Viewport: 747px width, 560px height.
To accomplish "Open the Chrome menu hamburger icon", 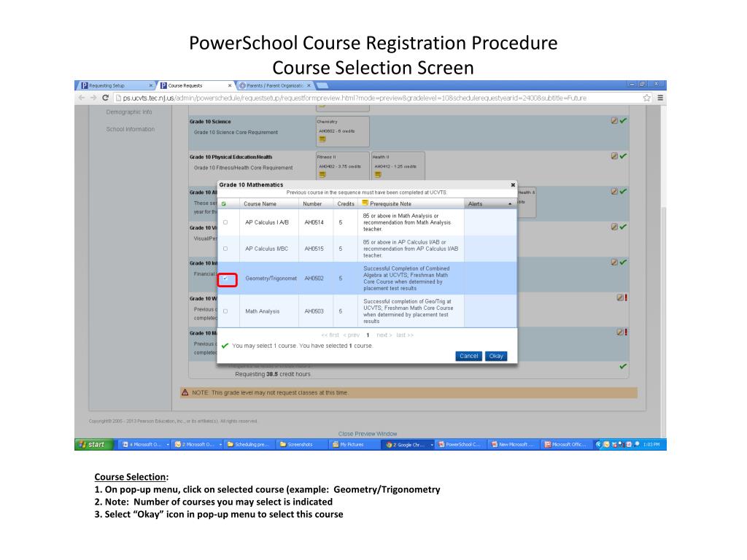I will click(660, 98).
